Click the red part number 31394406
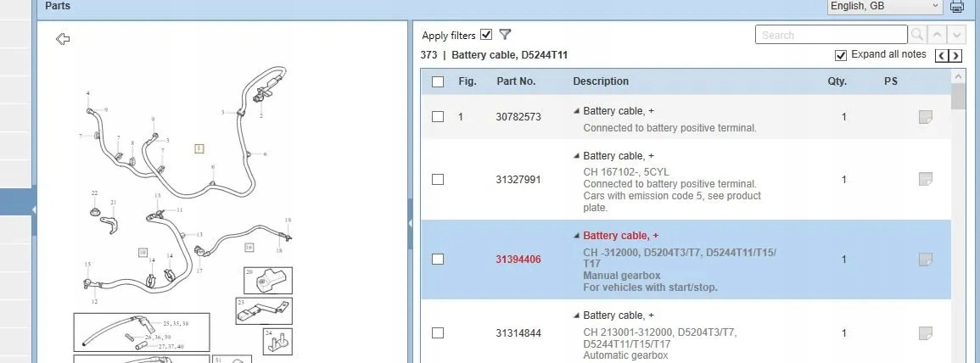 click(518, 260)
